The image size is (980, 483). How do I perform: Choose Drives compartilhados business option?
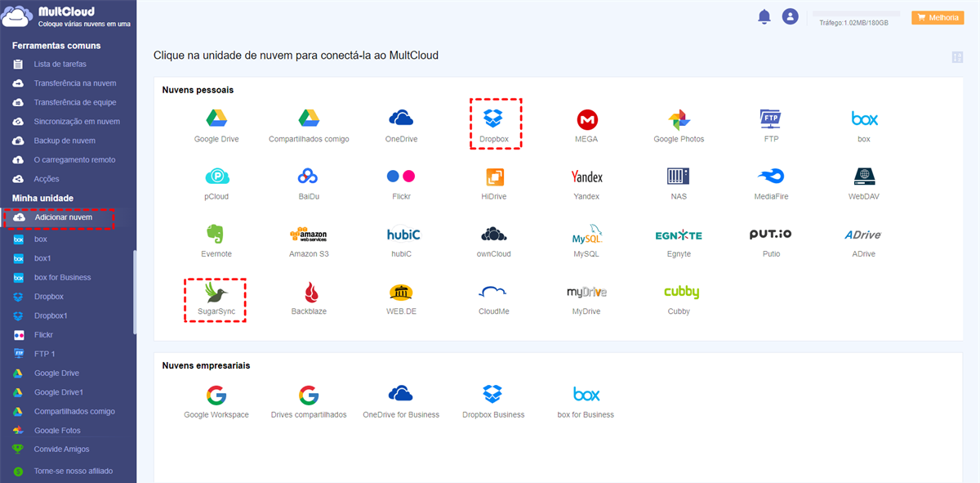click(309, 396)
